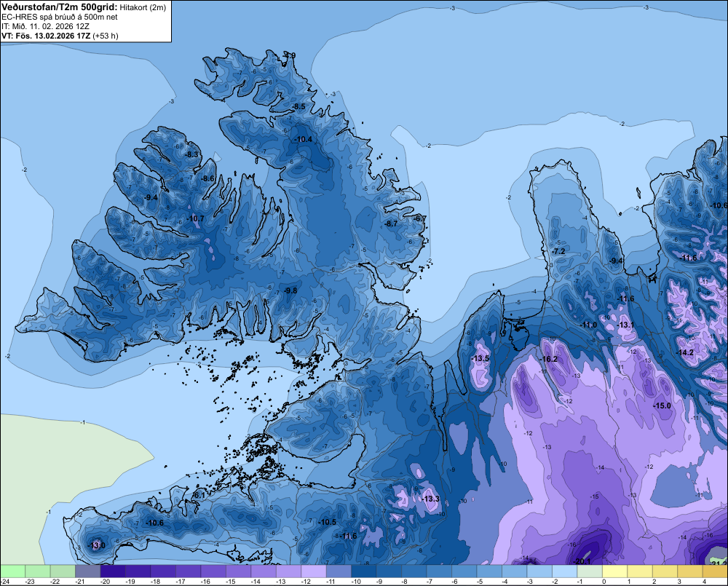Image resolution: width=728 pixels, height=586 pixels.
Task: Click the -8.3 temperature label
Action: 191,154
